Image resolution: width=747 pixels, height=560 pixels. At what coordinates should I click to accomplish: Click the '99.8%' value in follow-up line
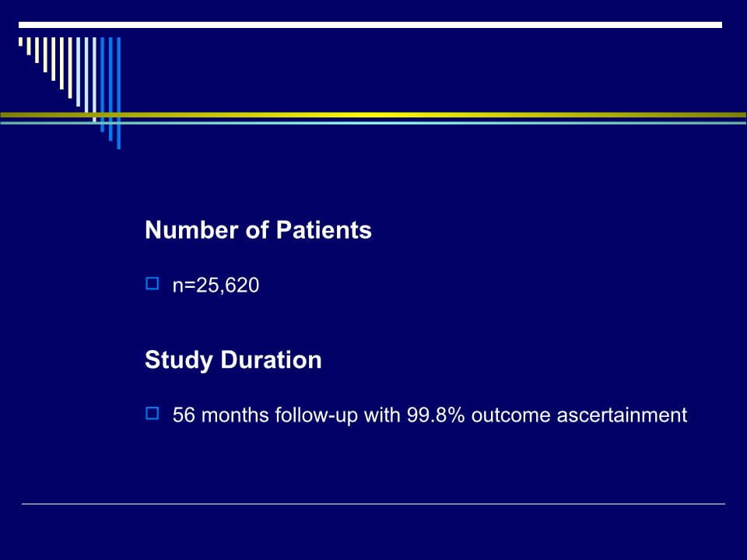(x=436, y=415)
